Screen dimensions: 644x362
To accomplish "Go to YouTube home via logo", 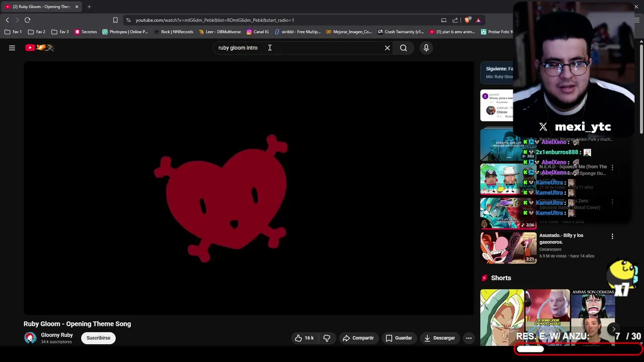I will (40, 48).
